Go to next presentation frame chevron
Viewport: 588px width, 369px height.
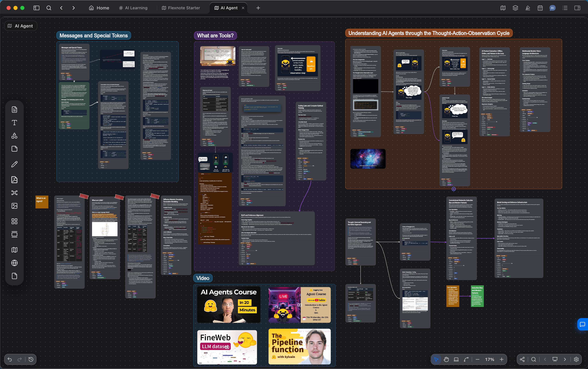tap(565, 359)
